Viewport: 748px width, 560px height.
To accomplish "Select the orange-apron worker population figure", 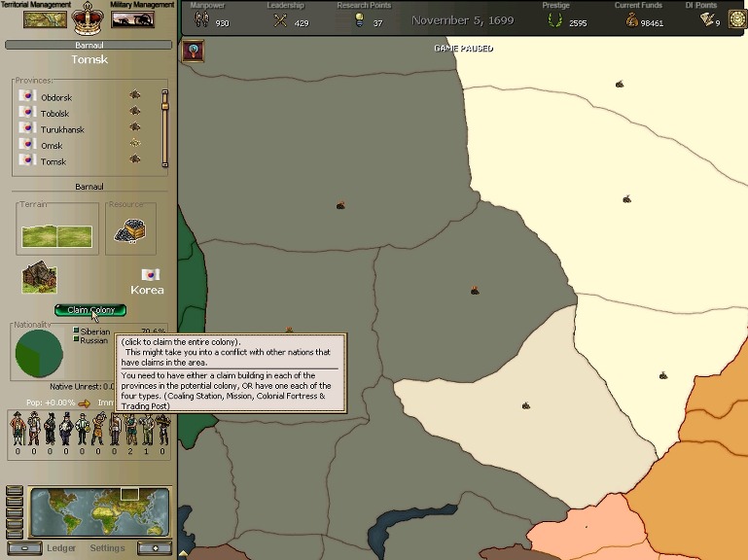I will (98, 429).
